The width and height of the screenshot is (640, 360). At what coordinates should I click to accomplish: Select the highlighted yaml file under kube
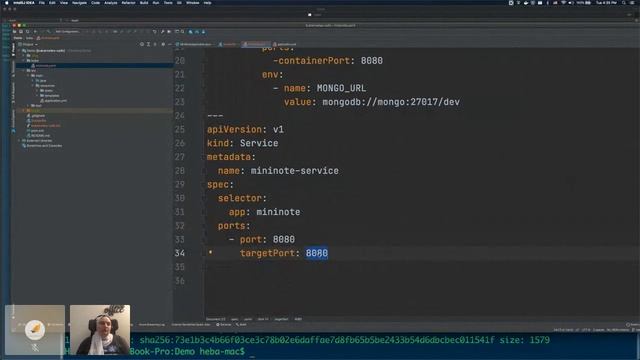pyautogui.click(x=44, y=66)
